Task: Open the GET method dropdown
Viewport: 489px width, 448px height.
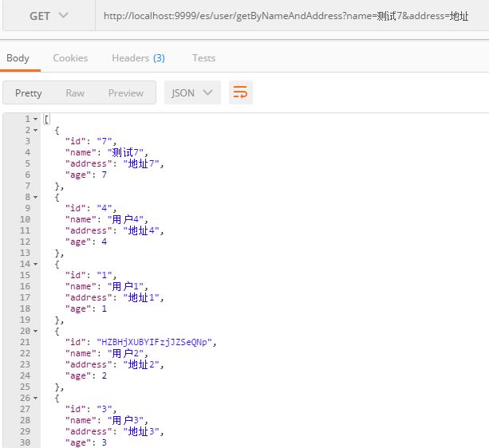Action: pyautogui.click(x=49, y=16)
